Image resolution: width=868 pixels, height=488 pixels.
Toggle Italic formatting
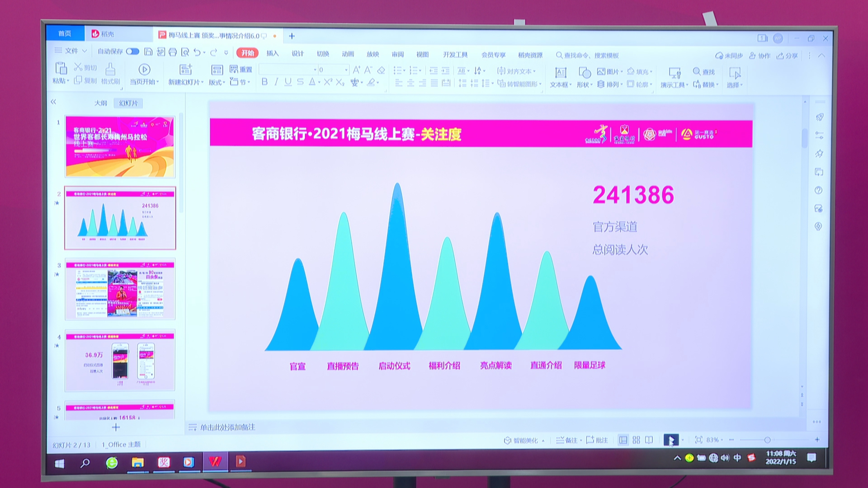pyautogui.click(x=276, y=82)
